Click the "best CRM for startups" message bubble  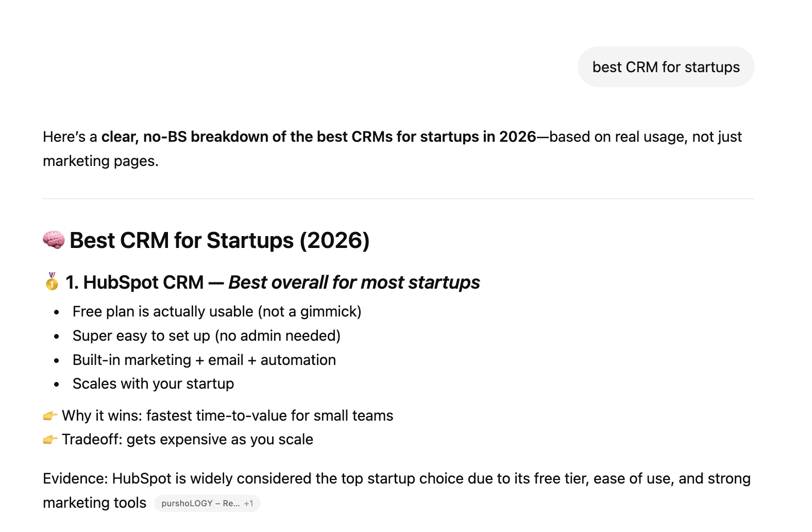(x=666, y=67)
